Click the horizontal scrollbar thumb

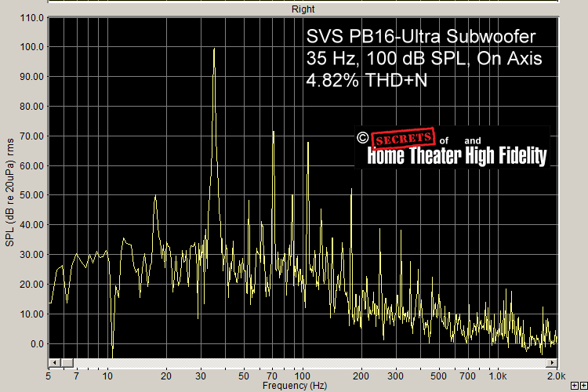[66, 362]
